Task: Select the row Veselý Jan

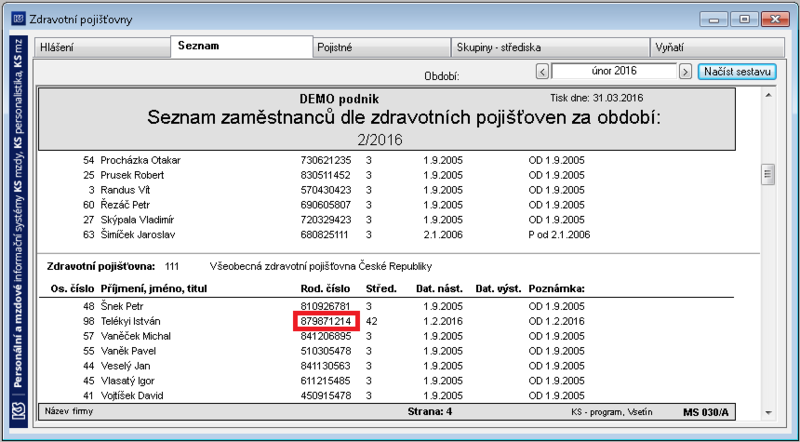Action: tap(386, 366)
